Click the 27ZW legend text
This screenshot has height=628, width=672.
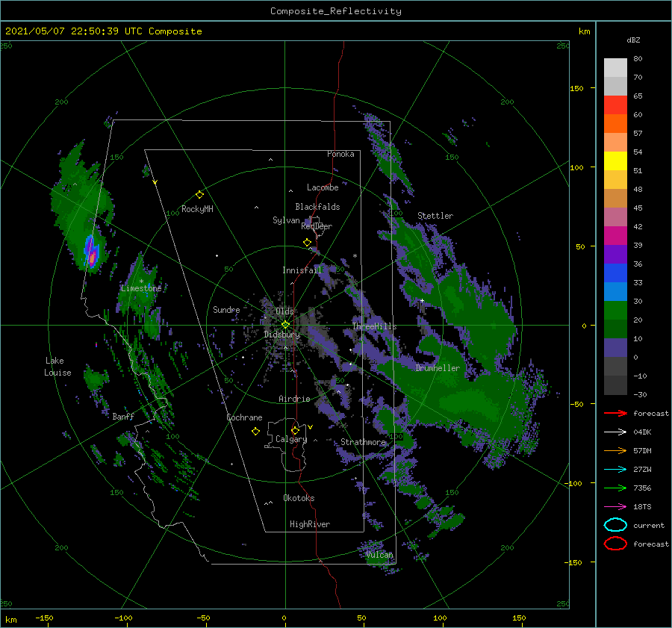(x=642, y=470)
